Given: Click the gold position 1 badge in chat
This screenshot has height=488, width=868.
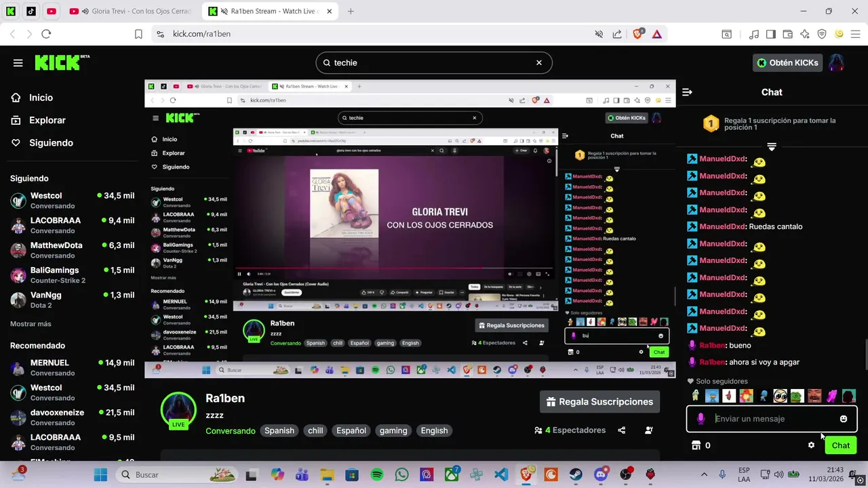Looking at the screenshot, I should [x=711, y=123].
